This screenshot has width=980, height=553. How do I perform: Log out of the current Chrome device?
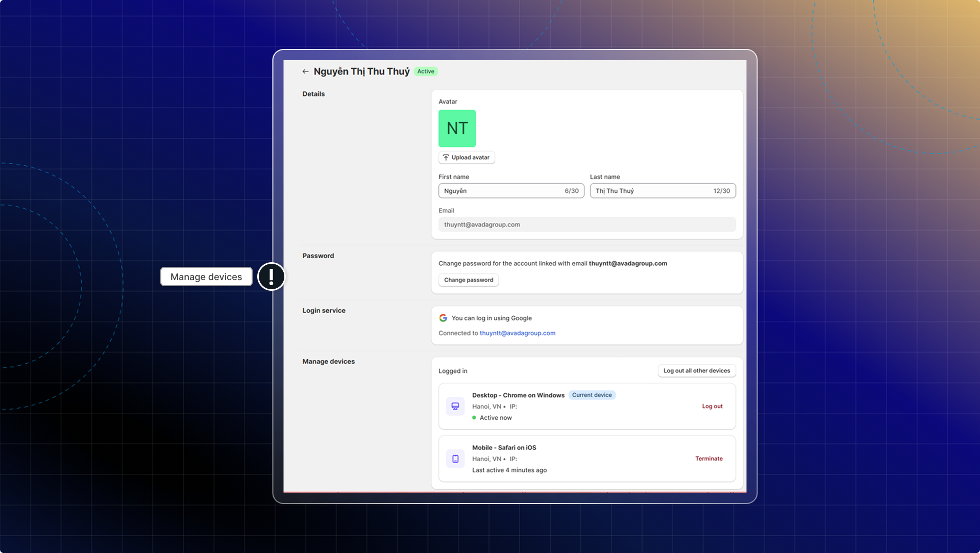pyautogui.click(x=712, y=407)
